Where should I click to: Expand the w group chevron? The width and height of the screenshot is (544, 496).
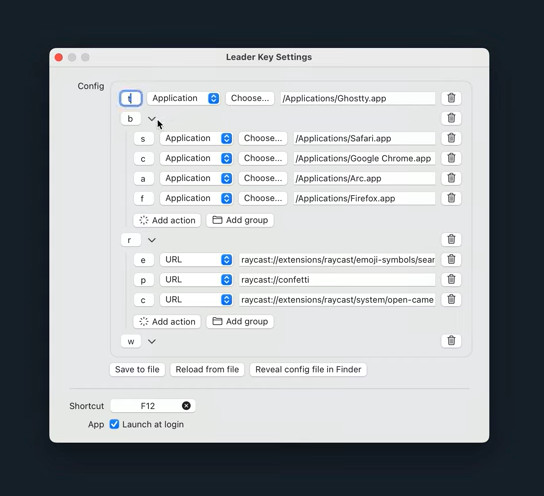[152, 341]
